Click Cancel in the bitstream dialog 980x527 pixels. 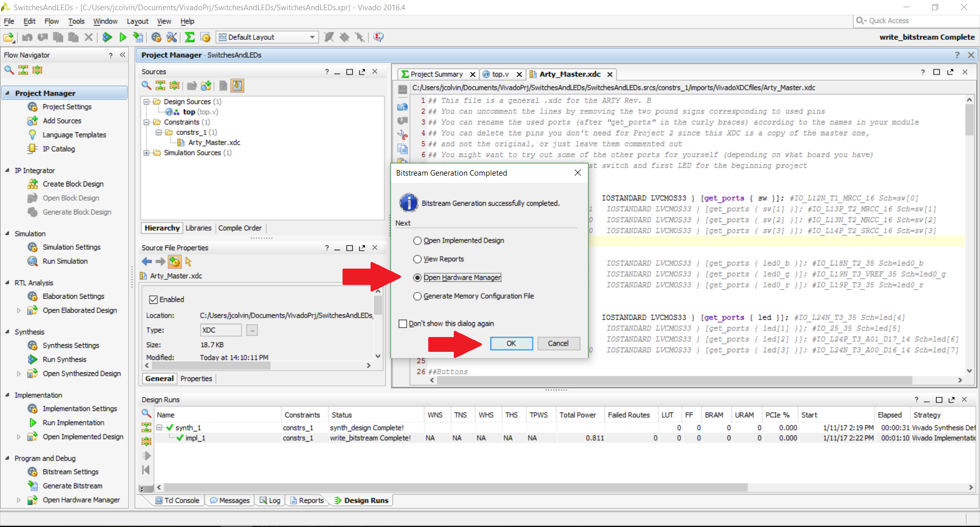pyautogui.click(x=558, y=343)
